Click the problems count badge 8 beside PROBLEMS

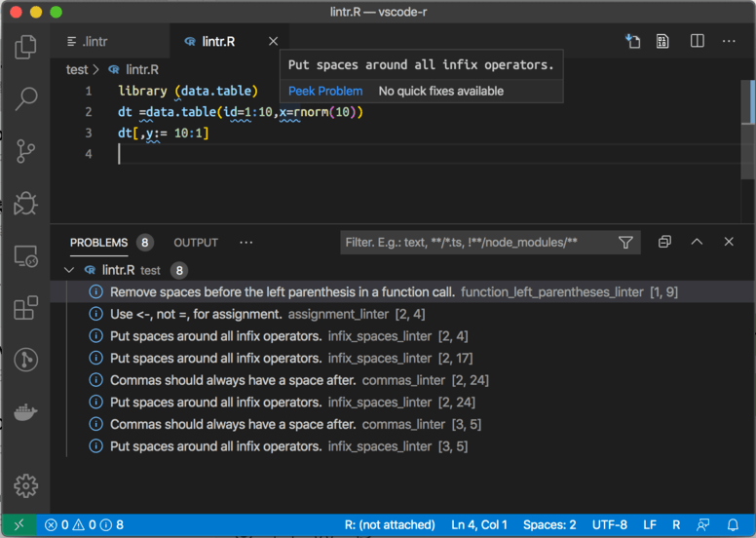coord(144,243)
